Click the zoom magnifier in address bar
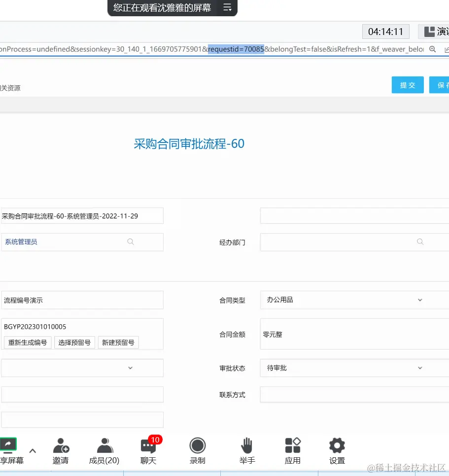 pyautogui.click(x=433, y=49)
